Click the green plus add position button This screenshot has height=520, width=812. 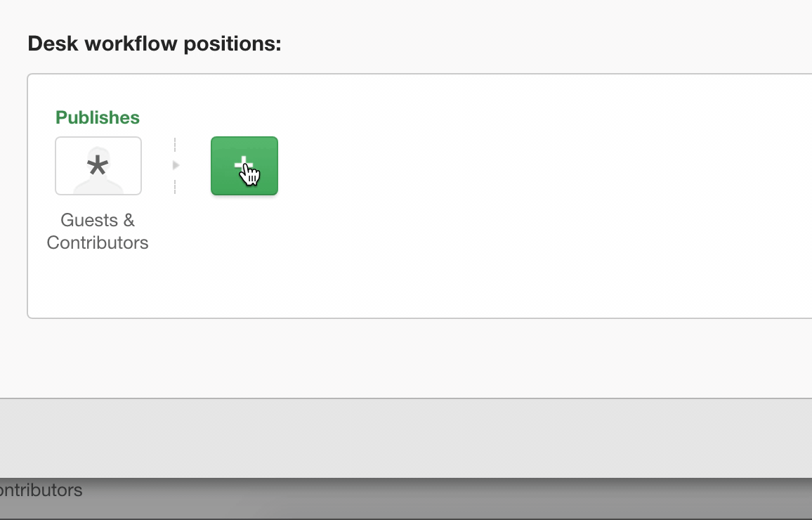coord(244,166)
